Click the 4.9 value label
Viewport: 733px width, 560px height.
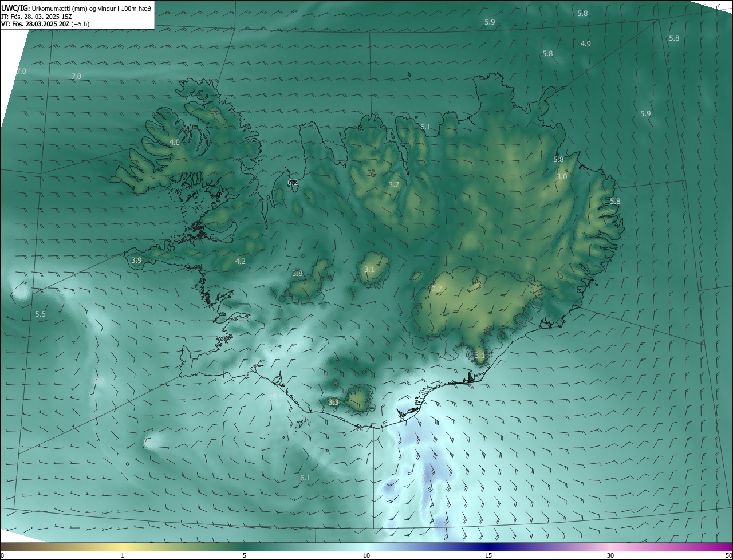tap(586, 44)
